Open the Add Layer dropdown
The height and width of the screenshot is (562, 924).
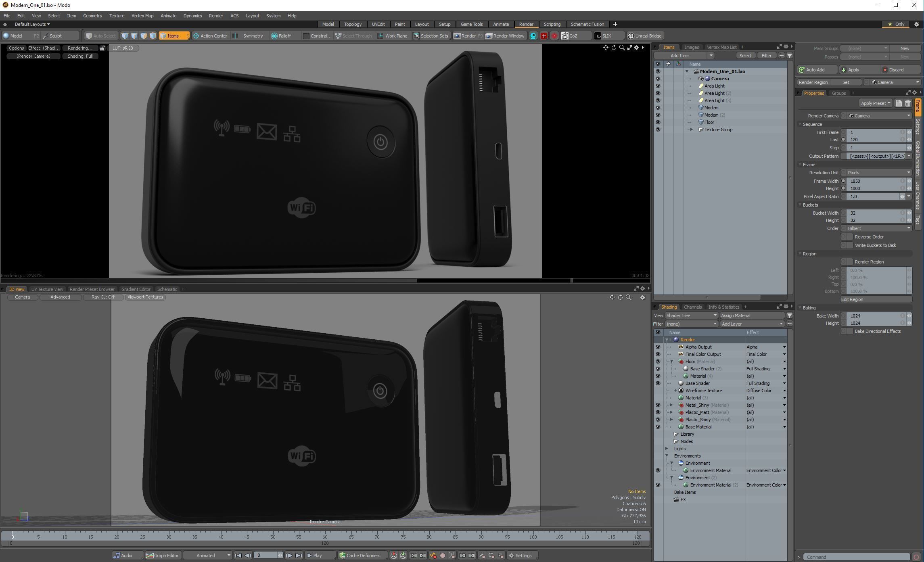coord(752,324)
